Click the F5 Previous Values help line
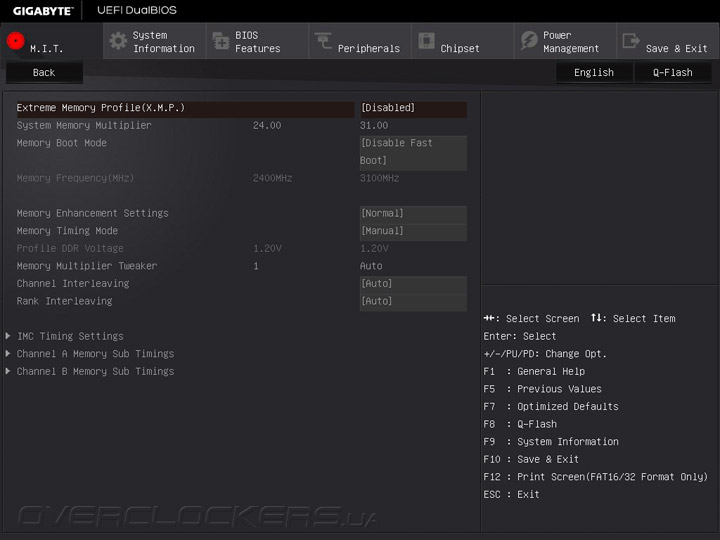Screen dimensions: 720x540 point(542,389)
